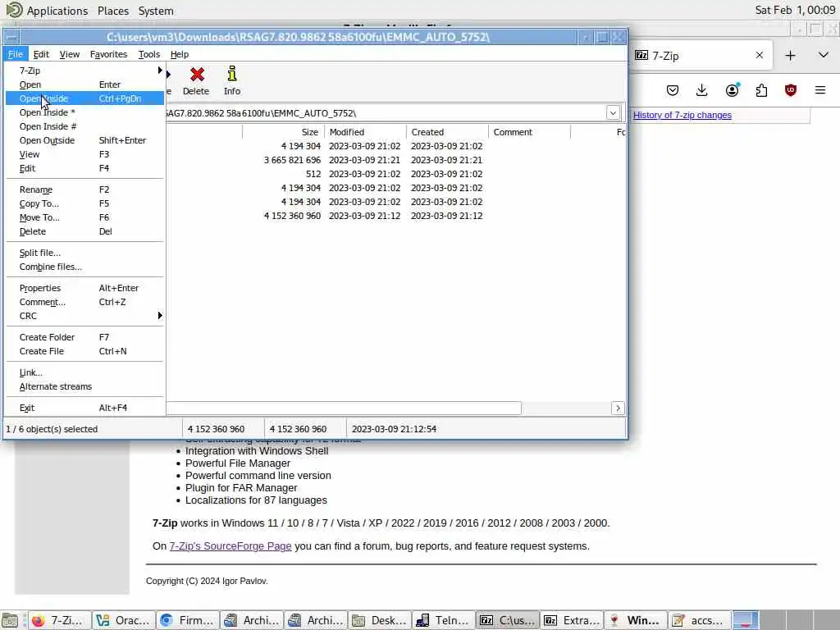
Task: Open 7-Zip's SourceForge Page link
Action: (x=231, y=546)
